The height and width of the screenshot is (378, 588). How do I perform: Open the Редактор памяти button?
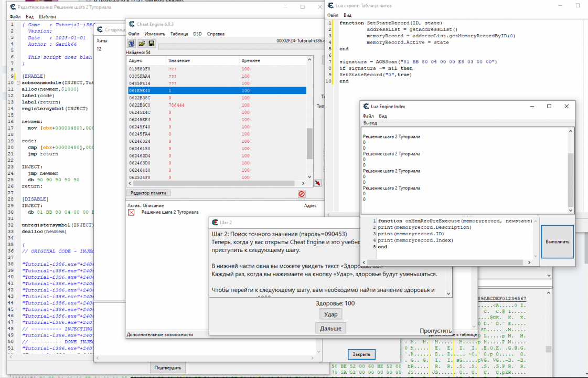tap(148, 193)
